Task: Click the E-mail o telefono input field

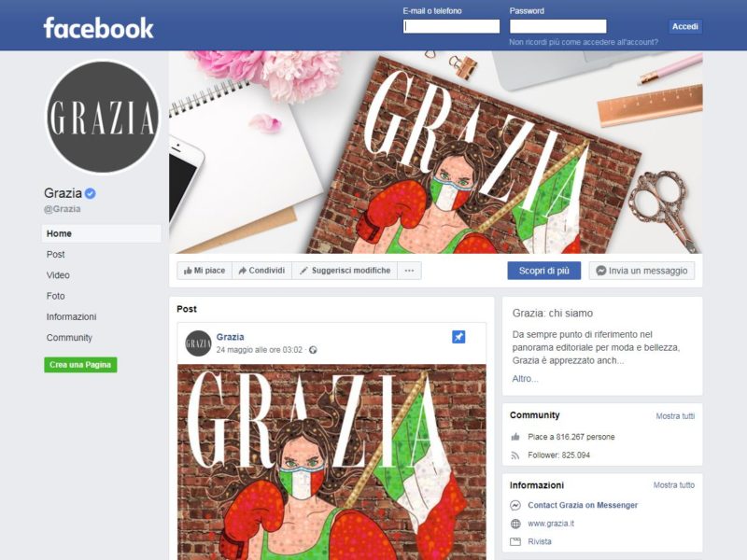Action: 451,26
